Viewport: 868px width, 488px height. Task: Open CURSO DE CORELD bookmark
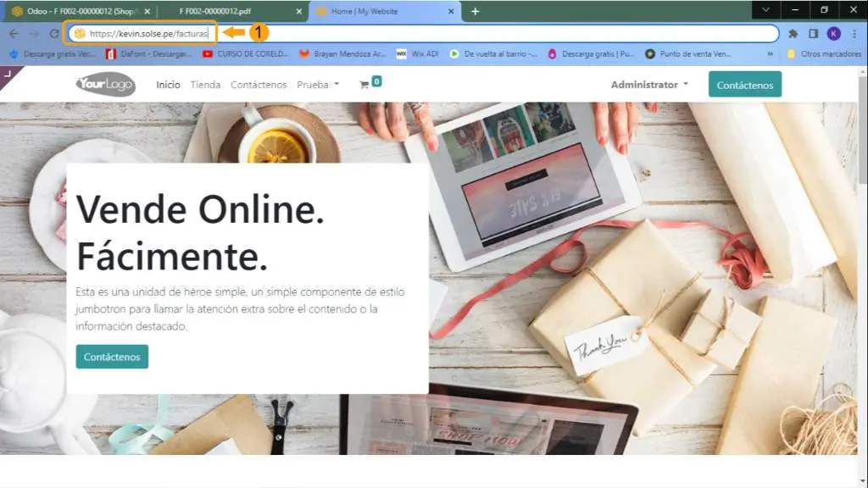point(246,53)
